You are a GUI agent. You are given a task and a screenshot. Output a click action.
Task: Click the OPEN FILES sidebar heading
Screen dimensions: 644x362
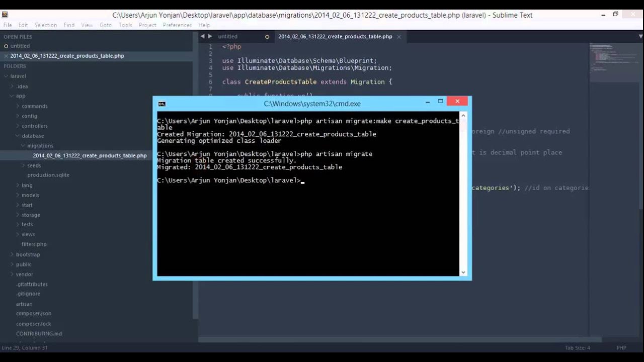pyautogui.click(x=18, y=37)
